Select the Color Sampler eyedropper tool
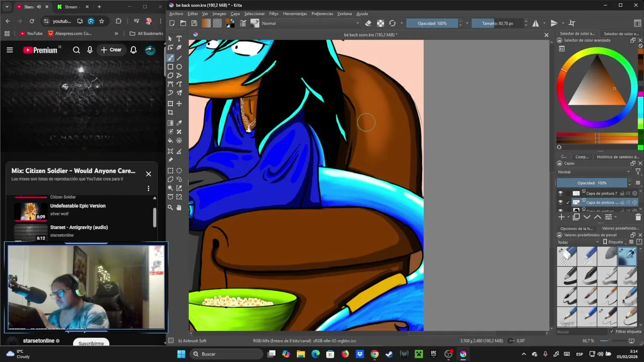The width and height of the screenshot is (644, 362). tap(179, 123)
